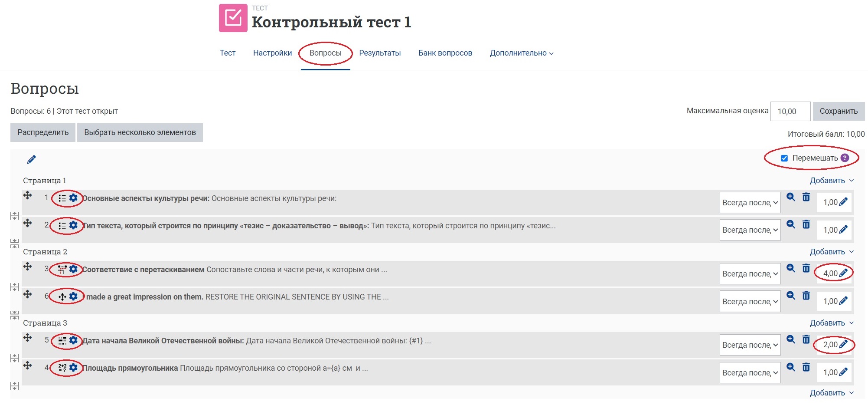Open gear settings for Дата начала Великой question
Image resolution: width=868 pixels, height=405 pixels.
73,340
